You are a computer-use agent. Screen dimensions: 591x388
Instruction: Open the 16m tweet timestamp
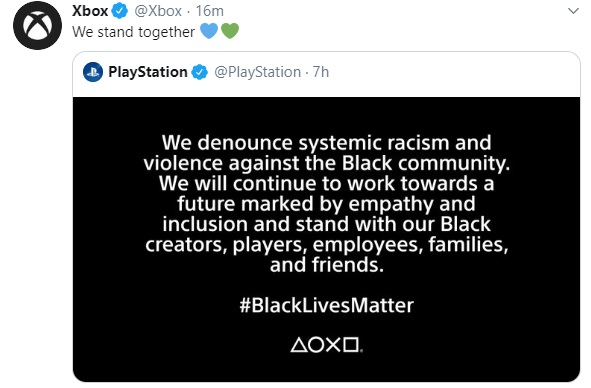210,11
